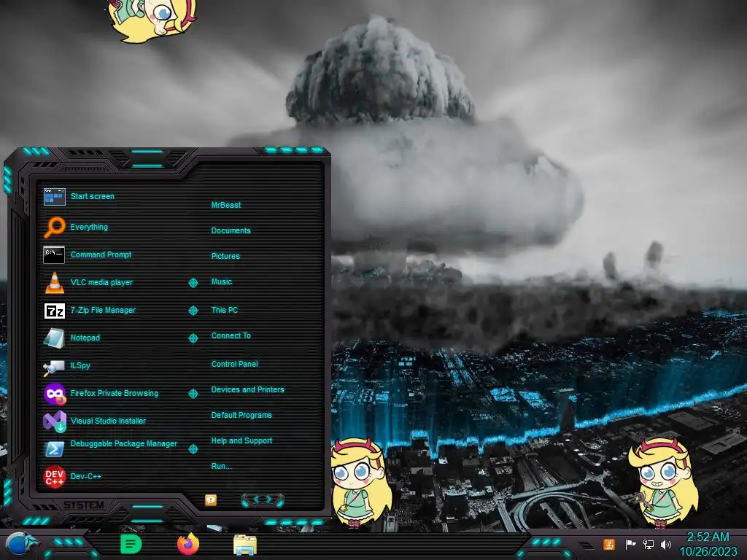Click the Run... entry
The width and height of the screenshot is (747, 560).
tap(222, 466)
